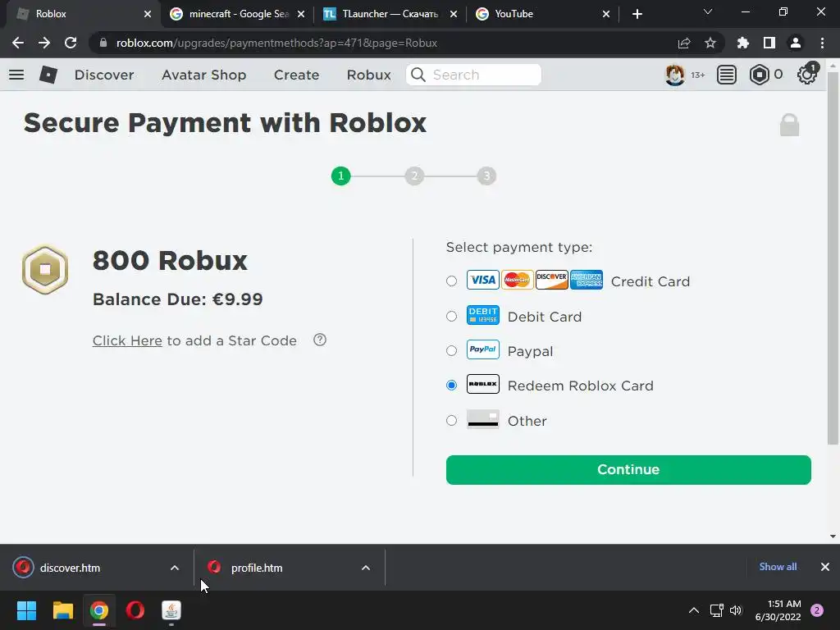This screenshot has width=840, height=630.
Task: Click the page vertical scrollbar
Action: [833, 257]
